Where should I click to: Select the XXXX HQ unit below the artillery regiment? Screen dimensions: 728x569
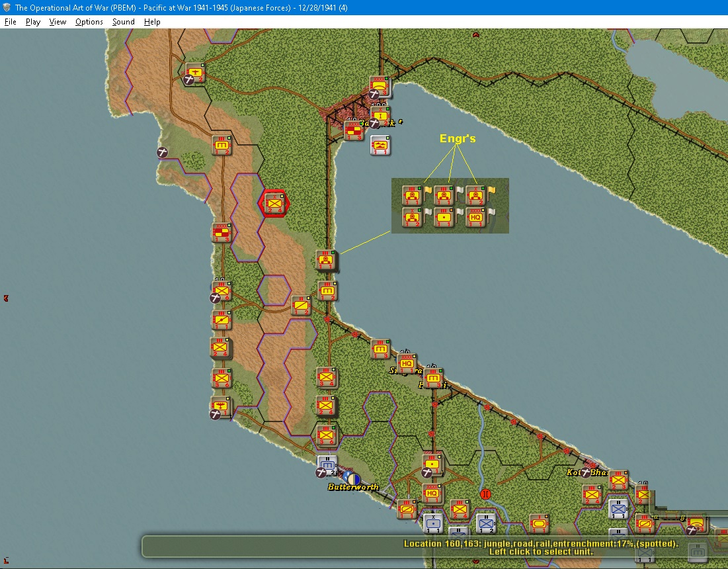click(x=432, y=494)
